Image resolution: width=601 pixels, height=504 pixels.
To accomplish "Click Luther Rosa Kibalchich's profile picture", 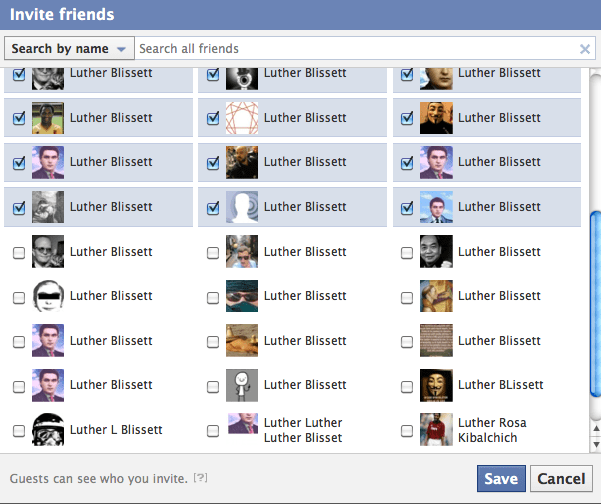I will [x=437, y=430].
